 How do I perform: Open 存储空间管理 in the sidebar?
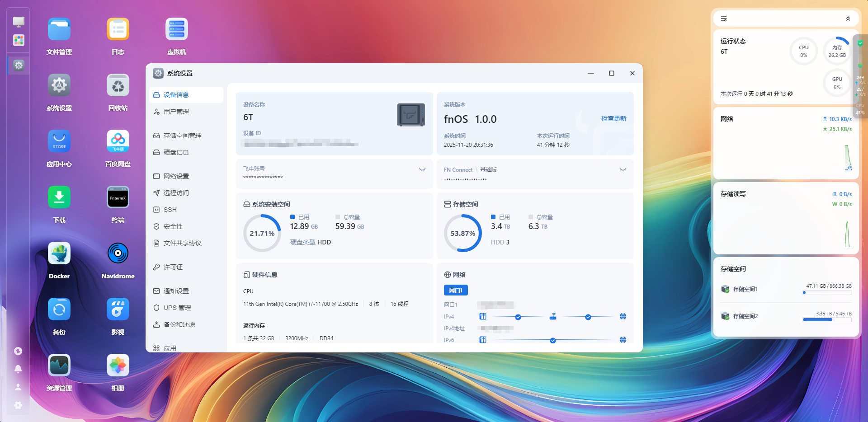coord(186,136)
